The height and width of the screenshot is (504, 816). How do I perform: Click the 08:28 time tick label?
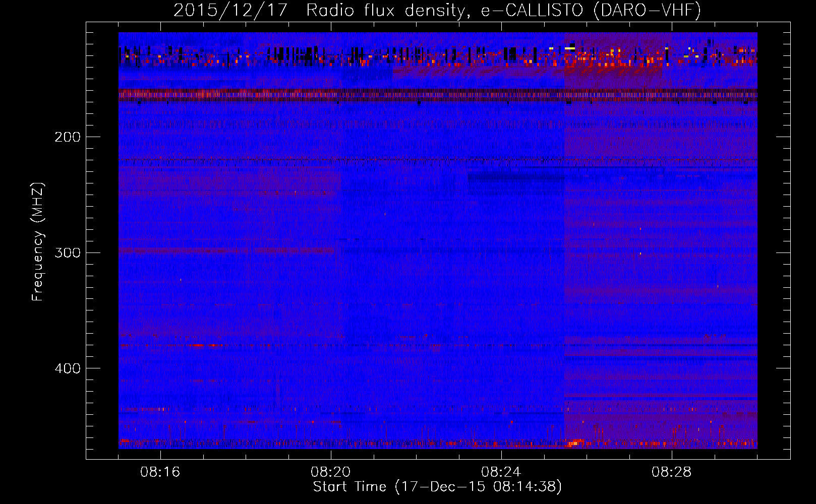tap(671, 472)
